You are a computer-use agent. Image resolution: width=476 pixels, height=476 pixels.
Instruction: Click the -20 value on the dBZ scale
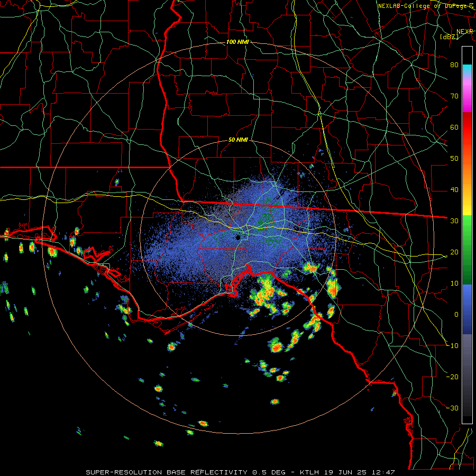click(452, 377)
